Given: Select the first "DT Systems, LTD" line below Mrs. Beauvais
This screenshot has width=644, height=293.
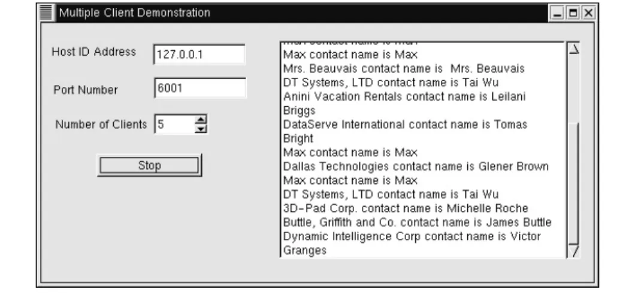Looking at the screenshot, I should (x=391, y=83).
